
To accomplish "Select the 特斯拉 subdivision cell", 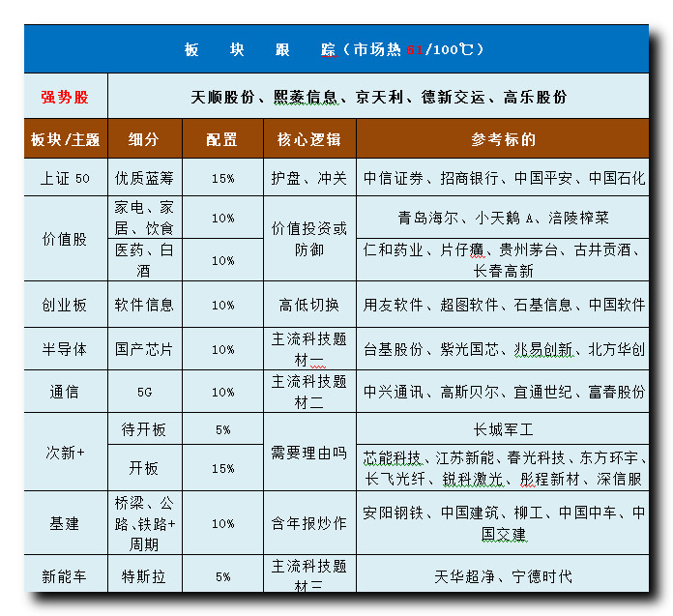I will pos(144,576).
